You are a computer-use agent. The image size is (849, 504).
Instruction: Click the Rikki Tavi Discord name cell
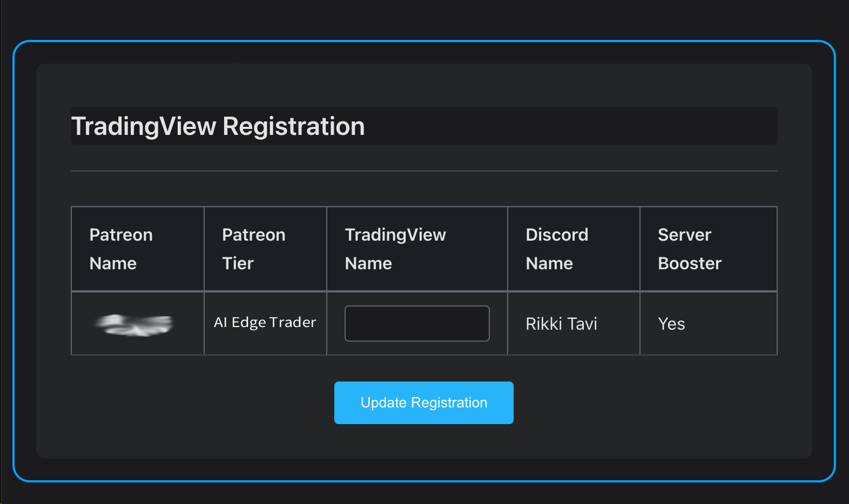point(561,323)
